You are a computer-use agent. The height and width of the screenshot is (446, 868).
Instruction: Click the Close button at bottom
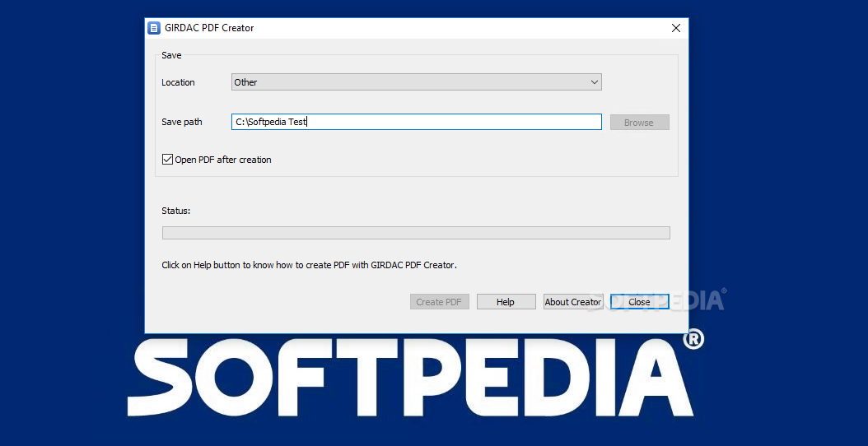(639, 301)
